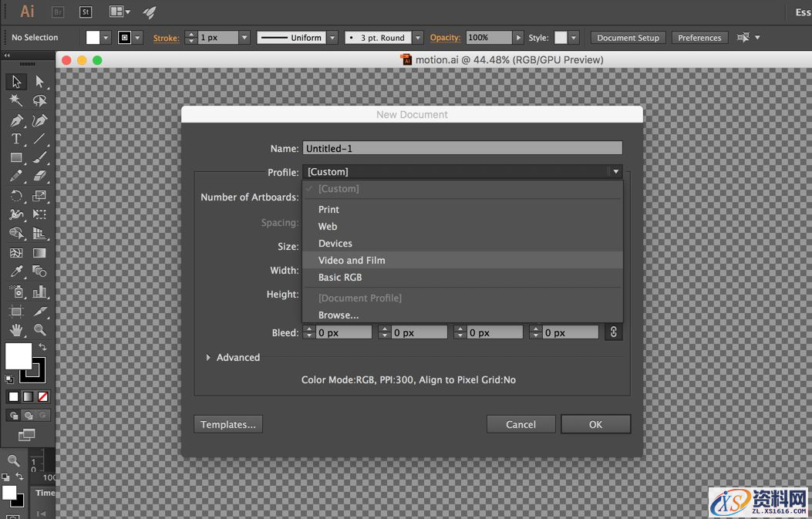Choose the Web profile option
Viewport: 812px width, 519px height.
click(x=328, y=227)
